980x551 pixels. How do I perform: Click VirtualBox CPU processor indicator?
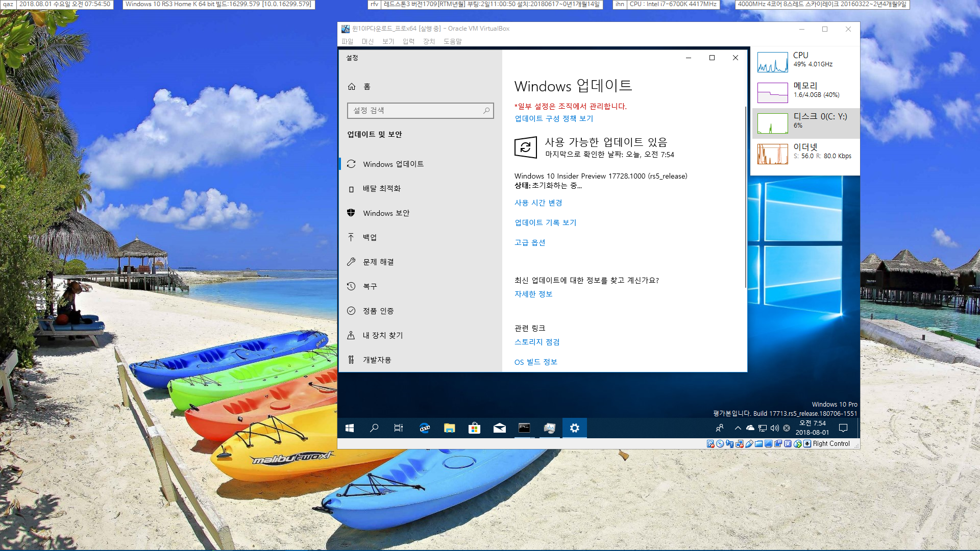[788, 444]
